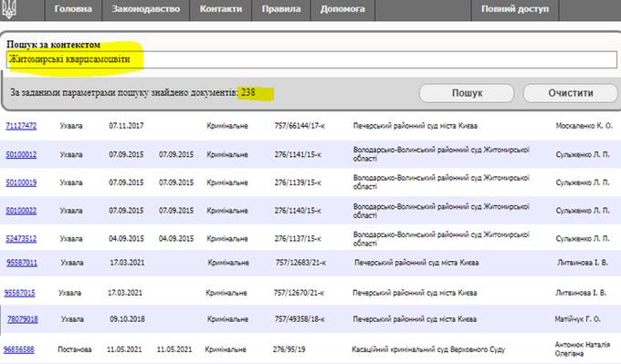Viewport: 621px width, 364px height.
Task: Click case number 757/49358/18-к
Action: (300, 319)
